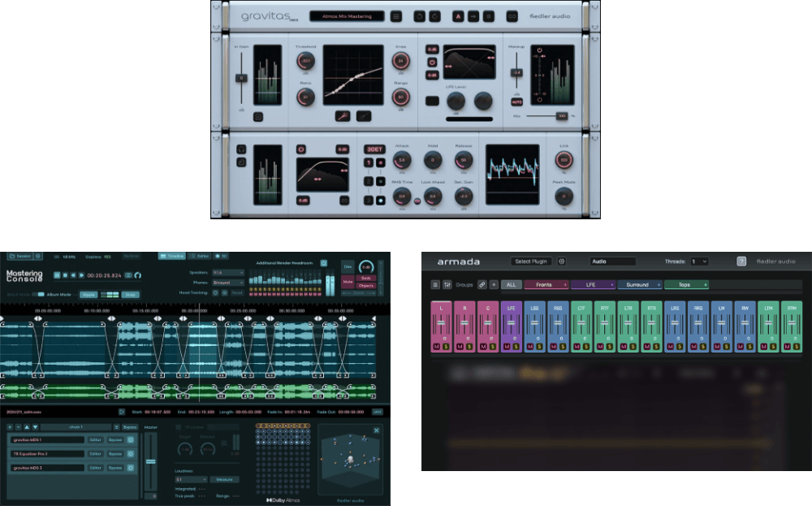The height and width of the screenshot is (506, 812).
Task: Open the chain 1 selector
Action: (x=76, y=427)
